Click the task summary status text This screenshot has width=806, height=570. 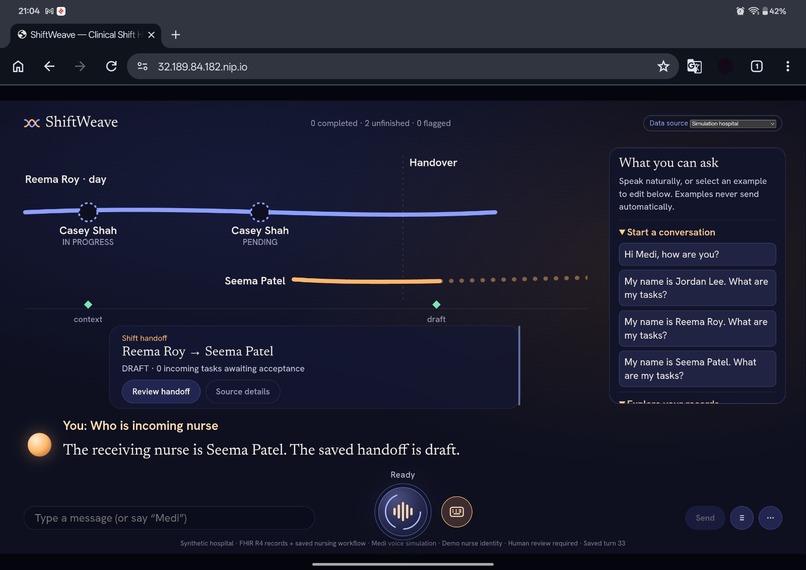click(x=380, y=123)
